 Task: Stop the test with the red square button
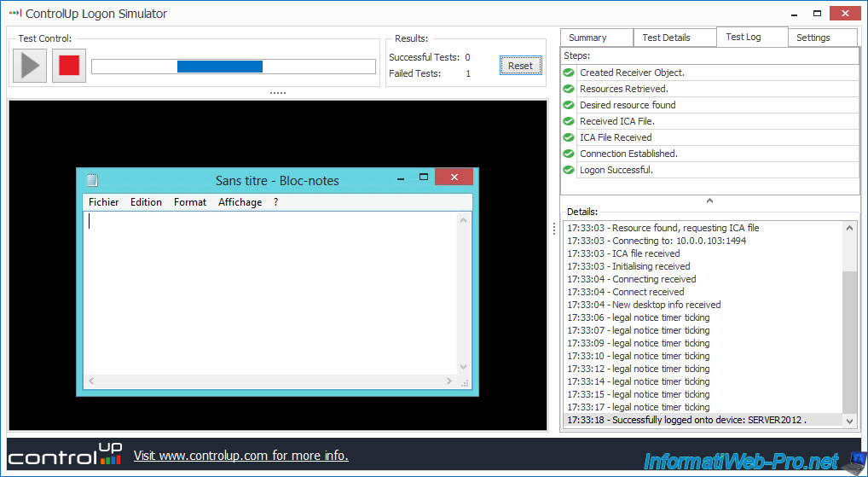tap(69, 66)
